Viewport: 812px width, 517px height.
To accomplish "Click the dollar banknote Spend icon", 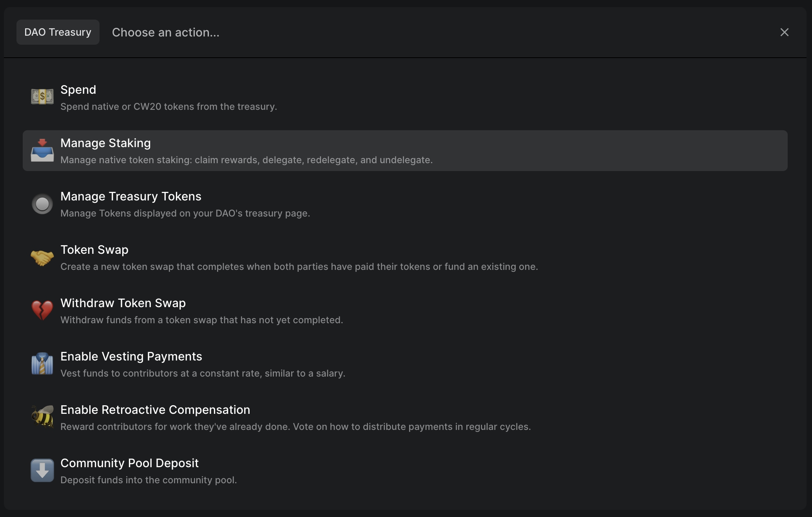I will click(x=42, y=97).
